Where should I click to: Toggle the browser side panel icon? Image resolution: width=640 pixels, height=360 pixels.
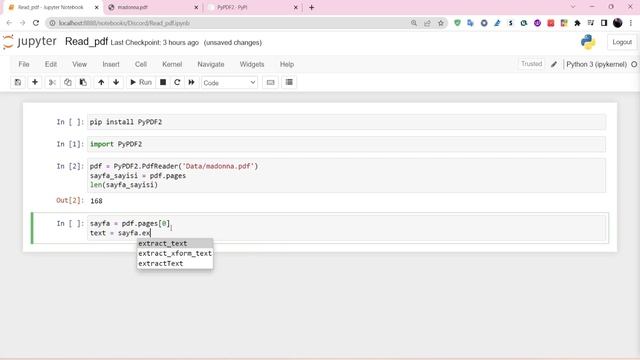tap(604, 23)
